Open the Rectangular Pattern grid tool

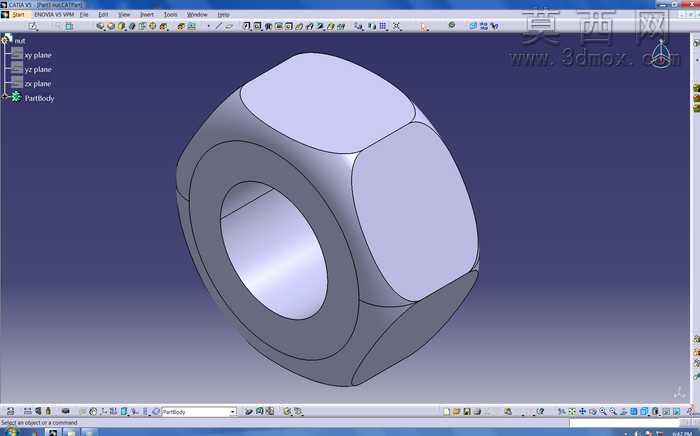(383, 26)
